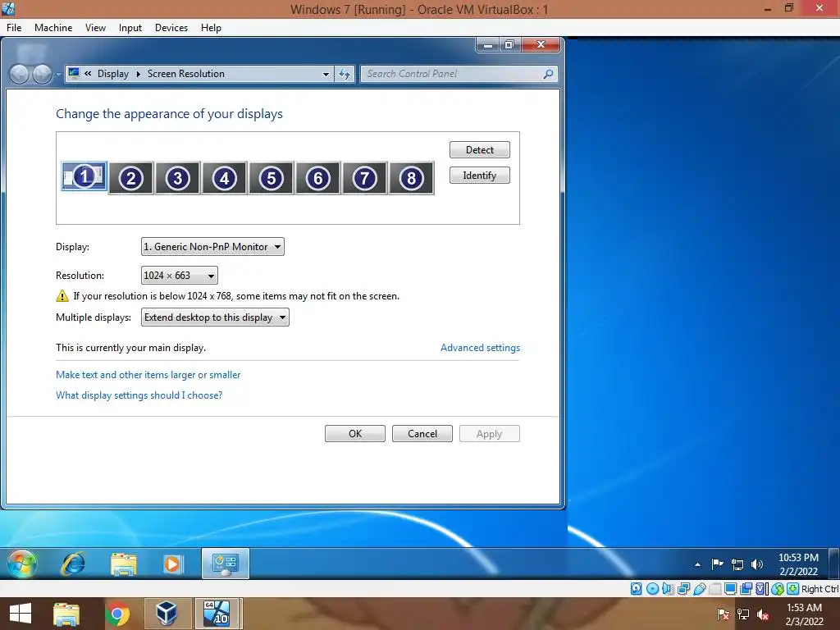Select monitor 8 in display layout
This screenshot has width=840, height=630.
(412, 178)
